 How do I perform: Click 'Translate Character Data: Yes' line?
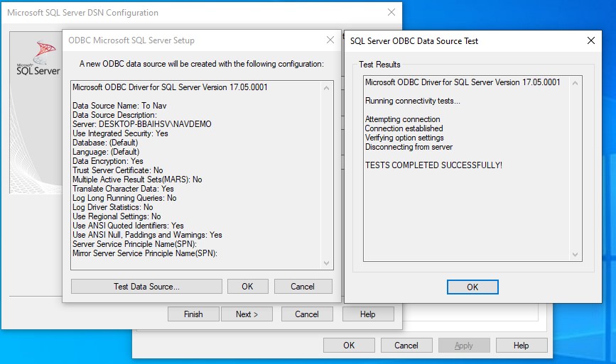(123, 189)
